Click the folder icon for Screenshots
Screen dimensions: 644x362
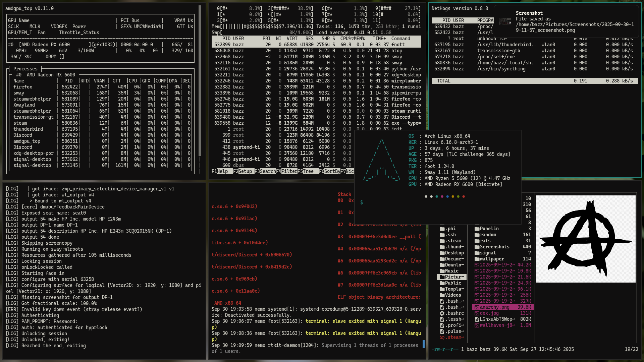click(x=477, y=247)
